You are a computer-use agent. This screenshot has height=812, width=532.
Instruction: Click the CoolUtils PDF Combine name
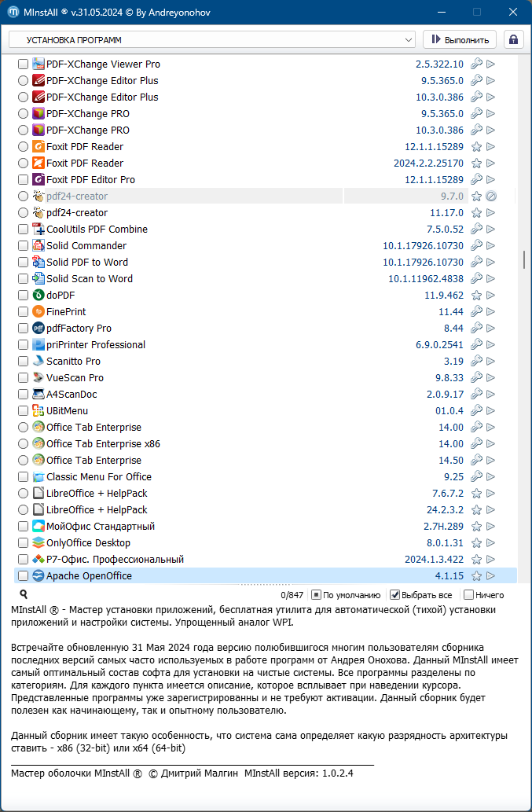[97, 229]
